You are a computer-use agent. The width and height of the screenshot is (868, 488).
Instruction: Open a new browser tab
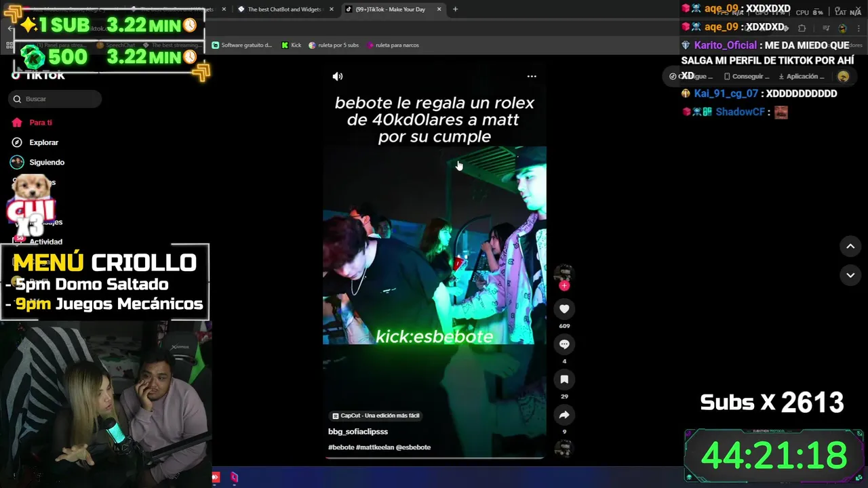pos(455,9)
